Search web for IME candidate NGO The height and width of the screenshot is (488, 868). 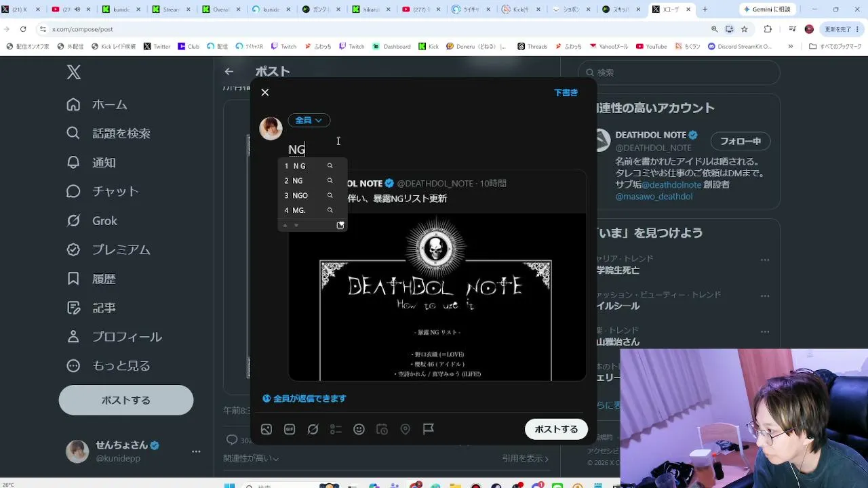330,195
